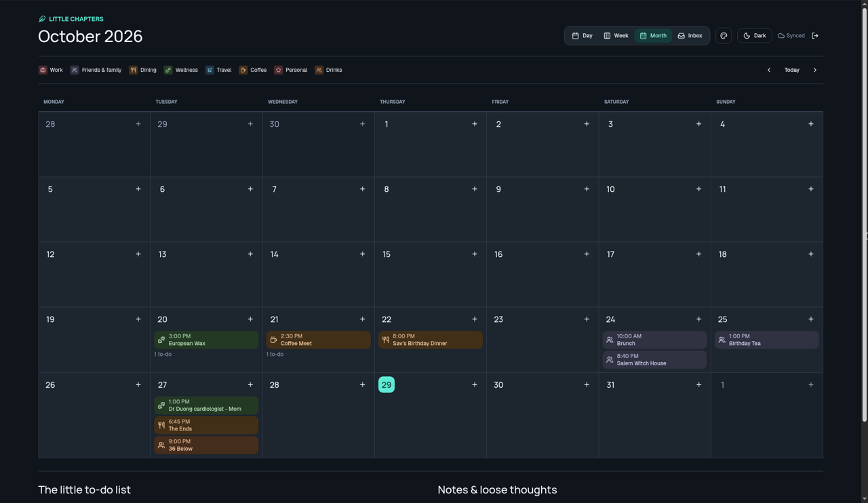Add event on October 18
The image size is (868, 503).
(x=811, y=254)
